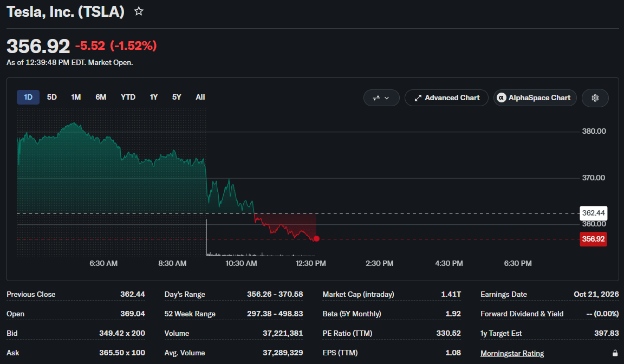
Task: Click the lock icon beside Morningstar Rating
Action: tap(615, 353)
